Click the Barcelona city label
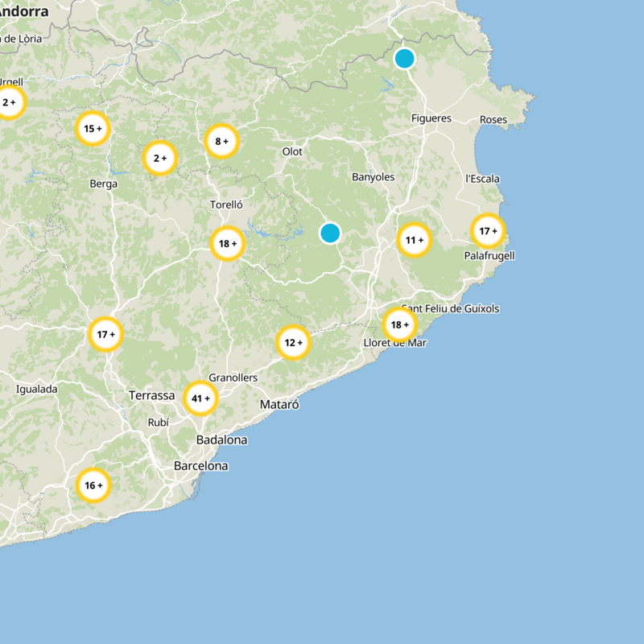This screenshot has height=644, width=644. [x=200, y=466]
